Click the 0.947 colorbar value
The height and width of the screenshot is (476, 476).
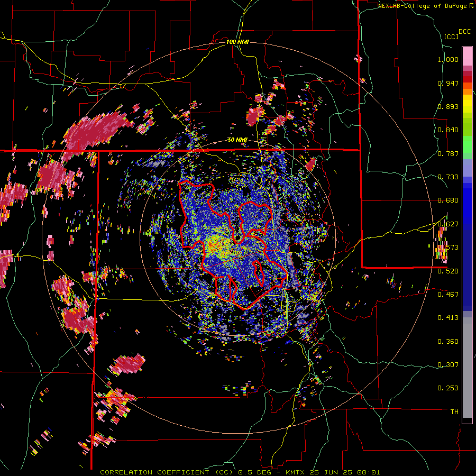(448, 83)
